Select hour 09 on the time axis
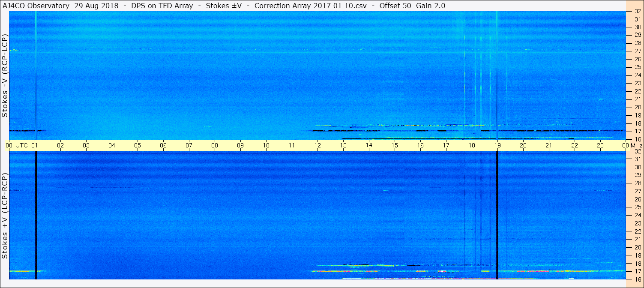The height and width of the screenshot is (288, 644). pyautogui.click(x=240, y=145)
